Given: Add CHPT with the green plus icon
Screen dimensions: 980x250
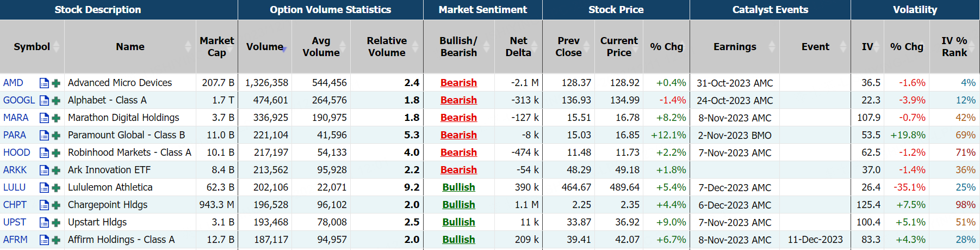Looking at the screenshot, I should click(55, 205).
